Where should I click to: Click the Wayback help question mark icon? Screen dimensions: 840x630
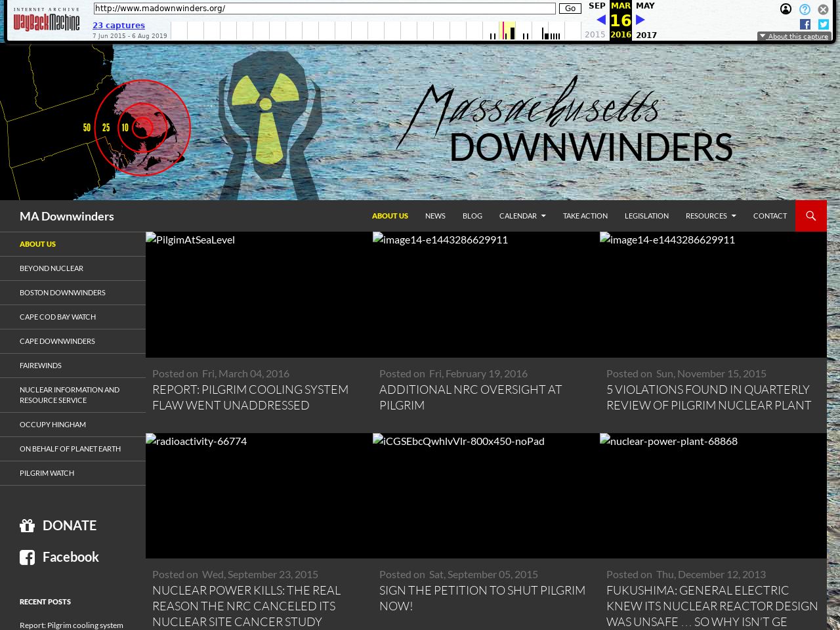pyautogui.click(x=805, y=9)
